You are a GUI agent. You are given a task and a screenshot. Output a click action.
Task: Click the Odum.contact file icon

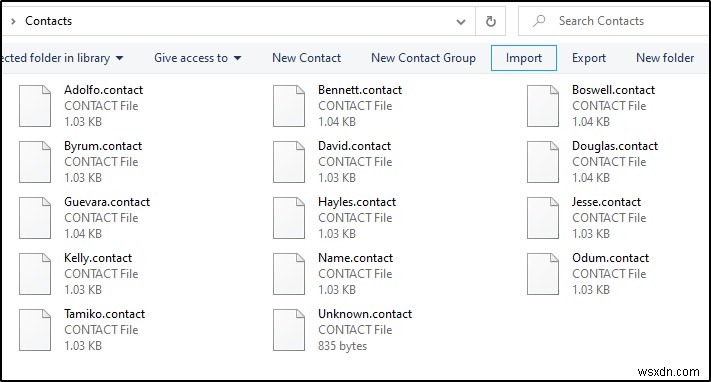543,274
